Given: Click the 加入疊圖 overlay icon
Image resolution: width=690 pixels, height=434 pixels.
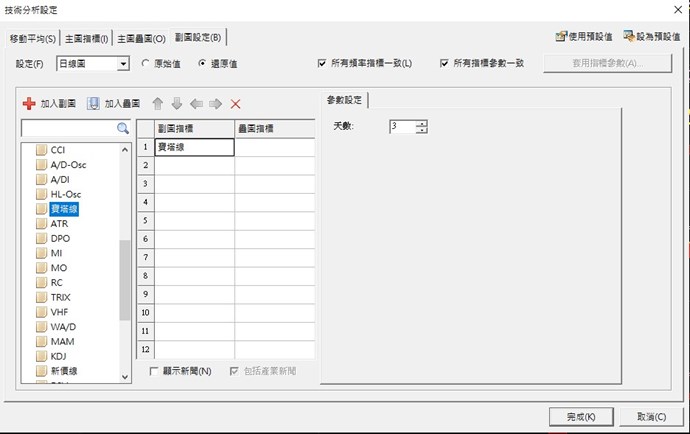Looking at the screenshot, I should [x=93, y=103].
